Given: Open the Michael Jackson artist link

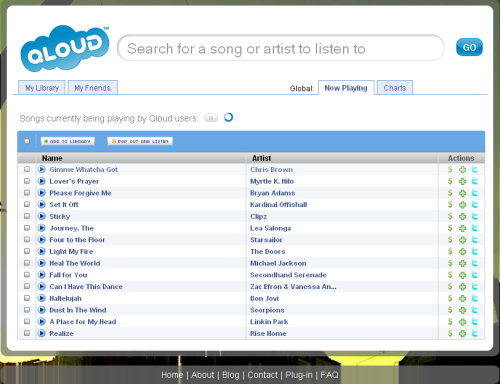Looking at the screenshot, I should (x=278, y=263).
